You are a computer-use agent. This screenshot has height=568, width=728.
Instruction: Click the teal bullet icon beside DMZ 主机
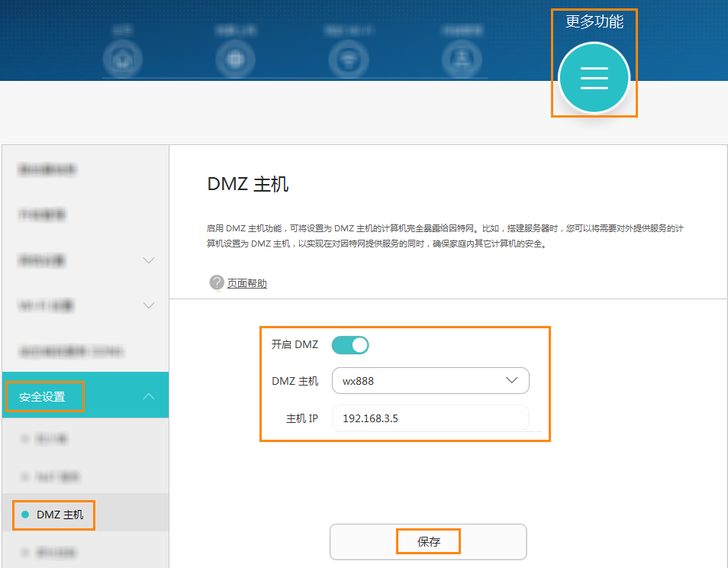pyautogui.click(x=25, y=515)
